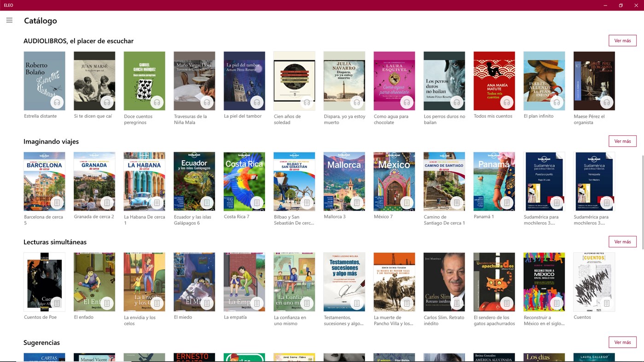
Task: Click the document icon on Camino de Santiago guide
Action: tap(457, 202)
